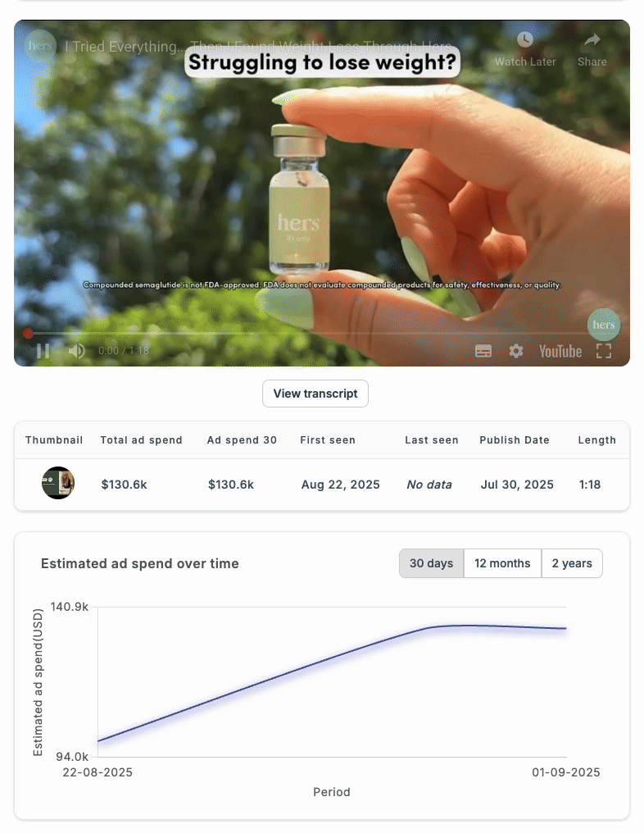Click the video progress bar
Image resolution: width=644 pixels, height=833 pixels.
(x=322, y=334)
